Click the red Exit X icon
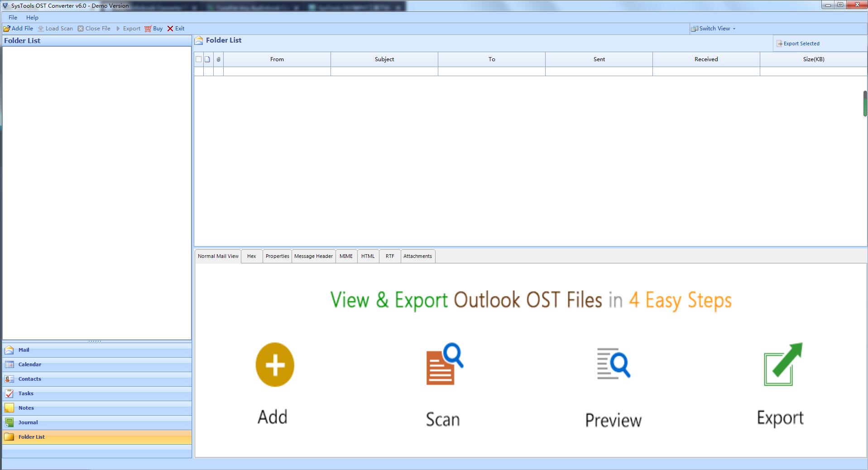 point(170,29)
